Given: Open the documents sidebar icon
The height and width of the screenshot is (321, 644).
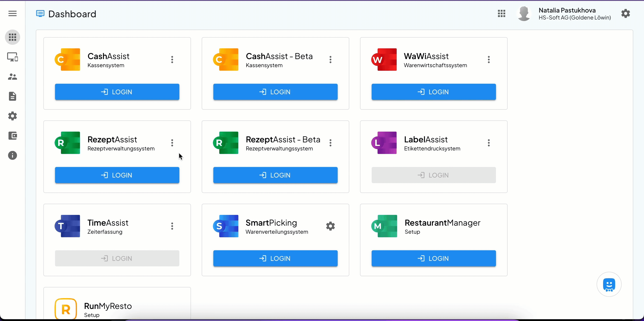Looking at the screenshot, I should click(x=13, y=96).
